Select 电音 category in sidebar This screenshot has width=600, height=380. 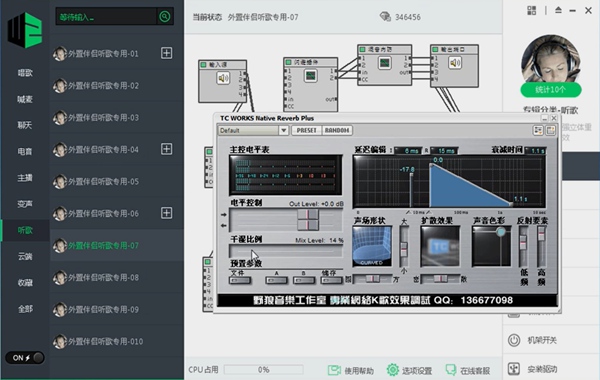[x=25, y=152]
